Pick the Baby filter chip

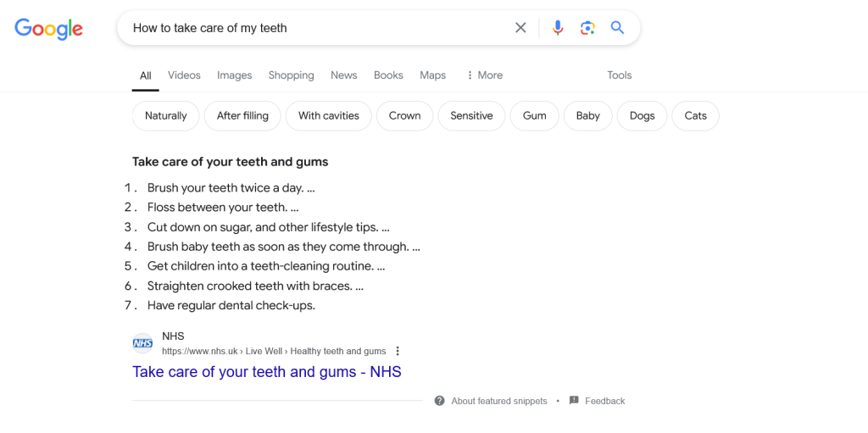(x=588, y=116)
